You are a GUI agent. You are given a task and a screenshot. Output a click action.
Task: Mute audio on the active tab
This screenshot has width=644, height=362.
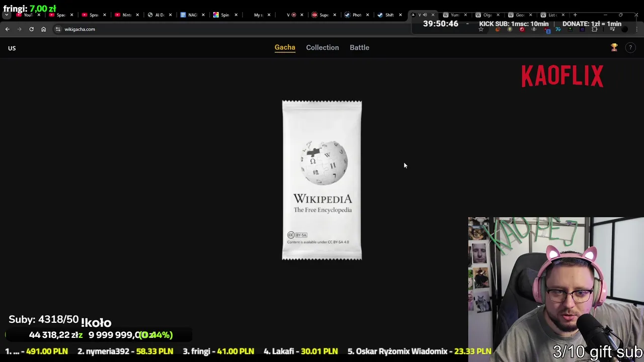(x=425, y=15)
